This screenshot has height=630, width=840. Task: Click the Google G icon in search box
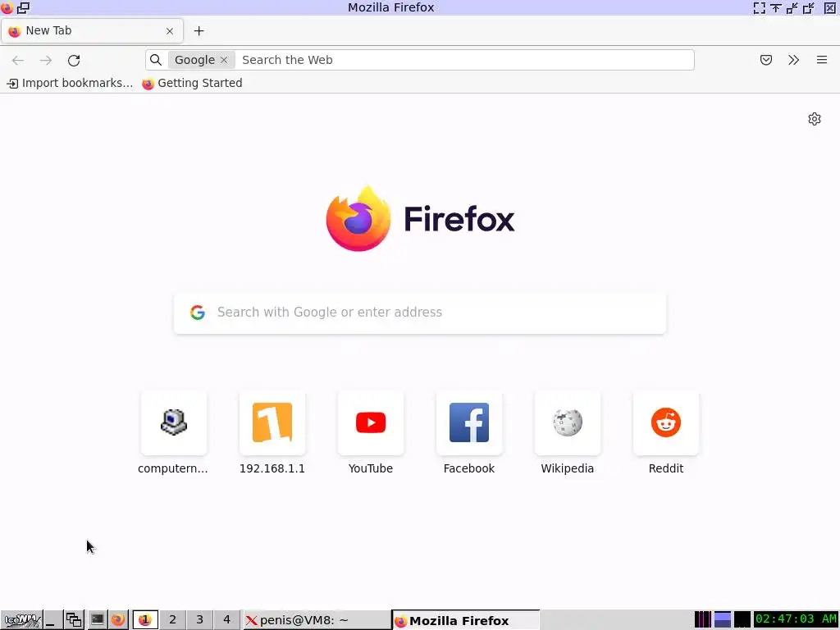point(198,313)
